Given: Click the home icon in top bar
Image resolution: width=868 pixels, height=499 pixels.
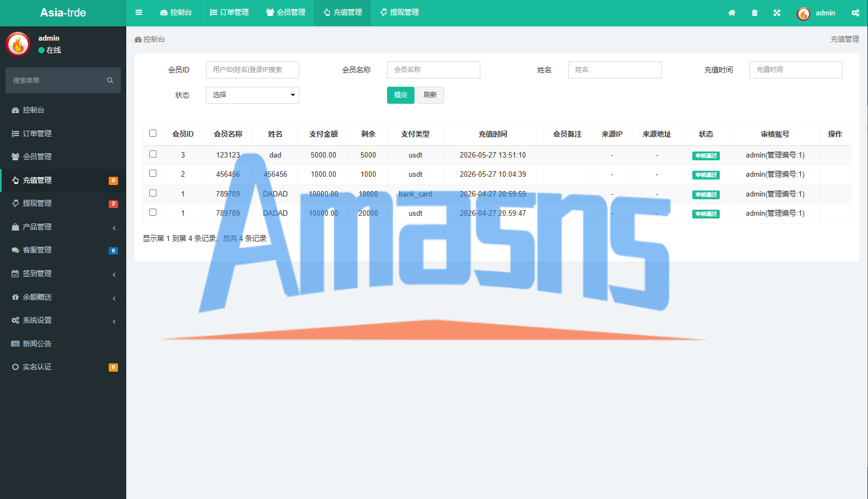Looking at the screenshot, I should click(732, 13).
